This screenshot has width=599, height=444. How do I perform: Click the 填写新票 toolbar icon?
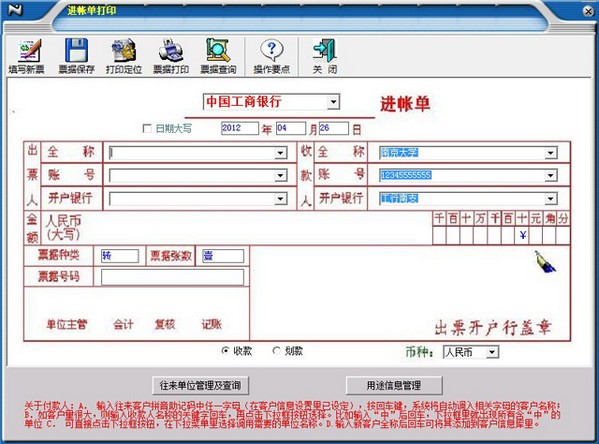[27, 51]
